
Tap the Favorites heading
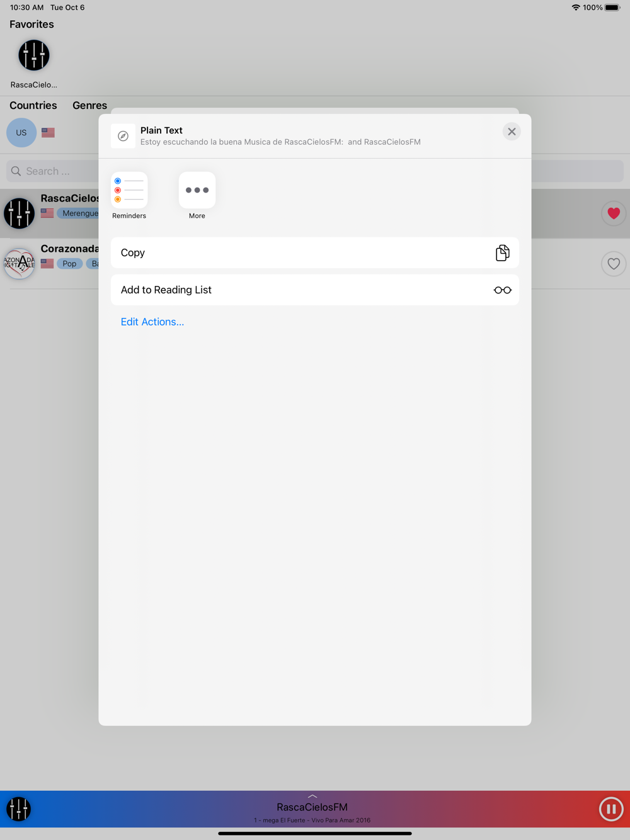point(31,25)
